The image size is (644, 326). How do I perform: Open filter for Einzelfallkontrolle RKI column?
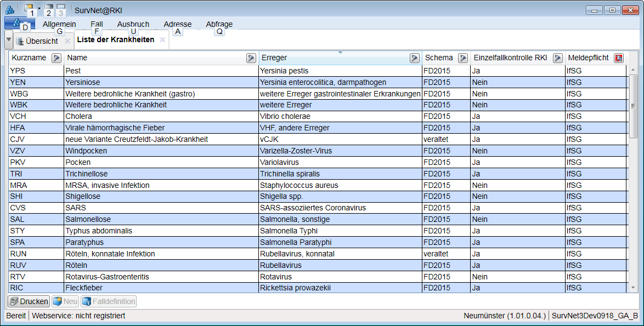(557, 58)
